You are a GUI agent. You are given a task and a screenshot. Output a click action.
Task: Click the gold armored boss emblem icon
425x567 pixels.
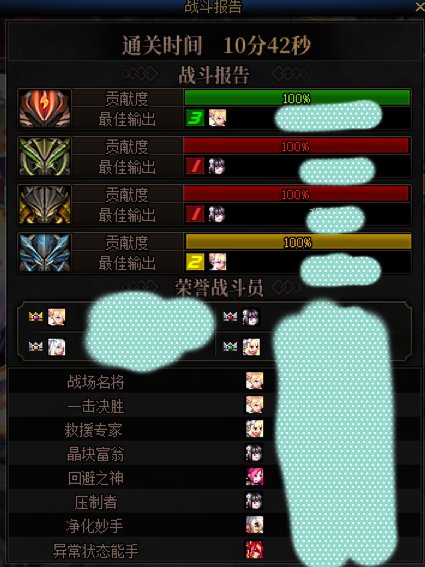pos(44,204)
